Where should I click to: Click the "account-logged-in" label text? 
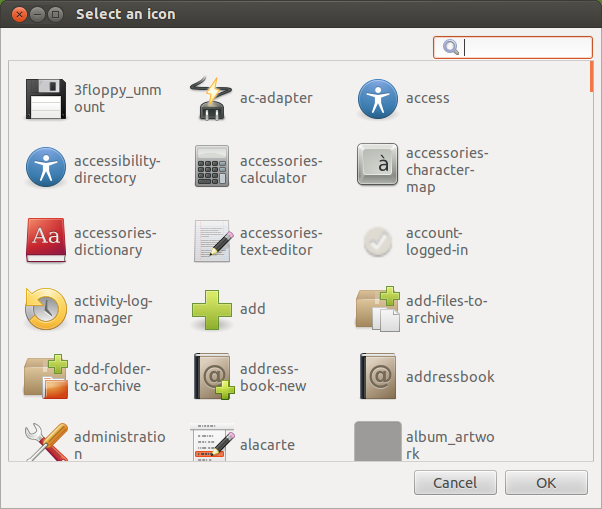[437, 241]
